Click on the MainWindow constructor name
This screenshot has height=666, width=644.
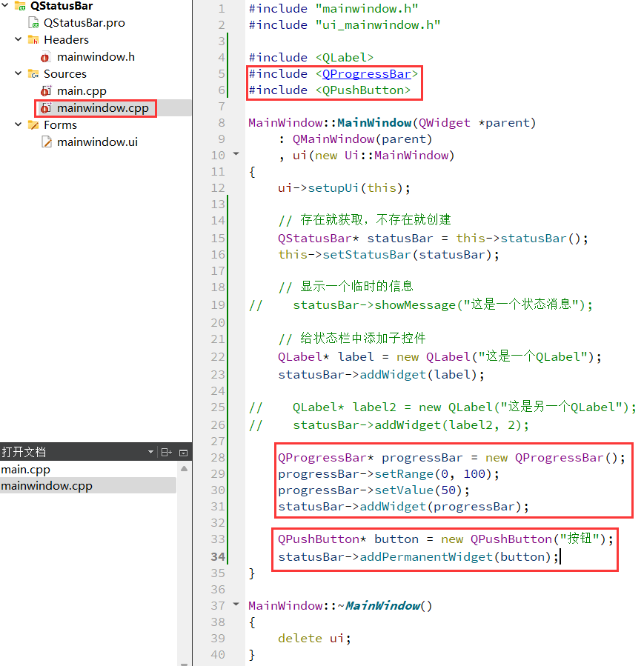[374, 123]
